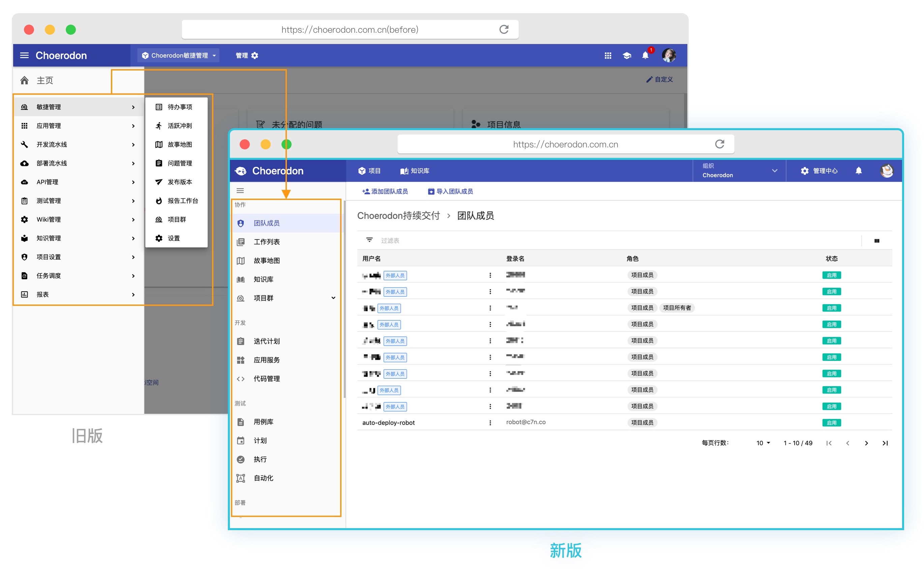Viewport: 924px width, 575px height.
Task: Click 迭代计划 icon in sidebar
Action: (x=241, y=341)
